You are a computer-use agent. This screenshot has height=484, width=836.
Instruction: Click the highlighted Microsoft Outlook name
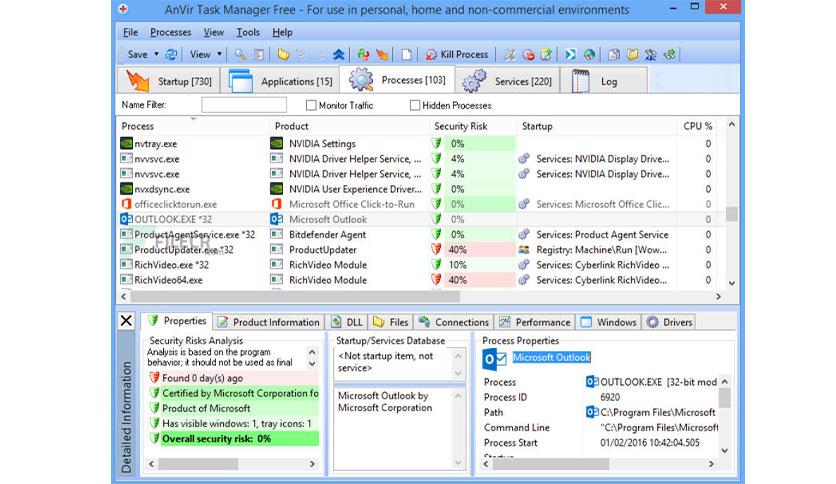[551, 357]
